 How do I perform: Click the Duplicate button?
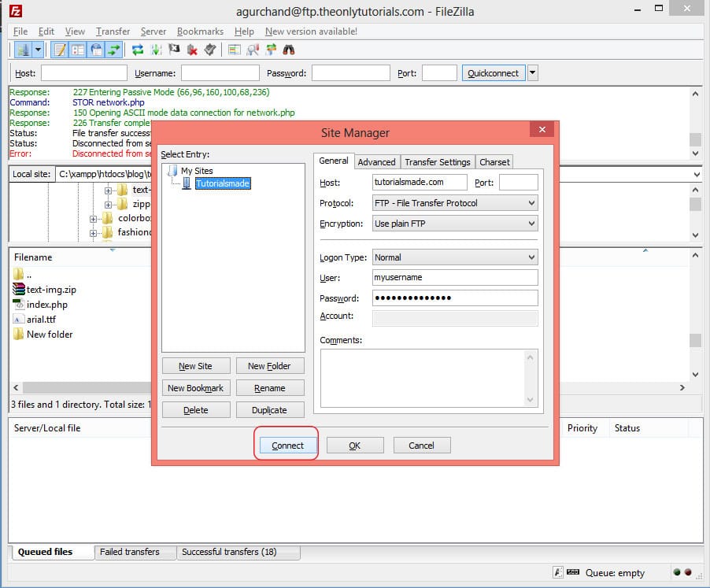pyautogui.click(x=269, y=410)
